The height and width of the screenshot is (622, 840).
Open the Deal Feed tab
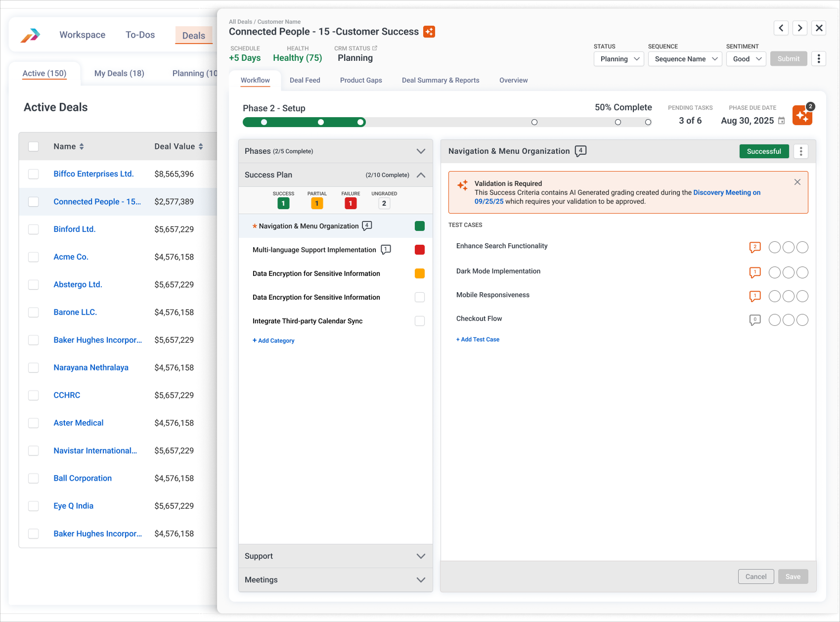pyautogui.click(x=305, y=80)
